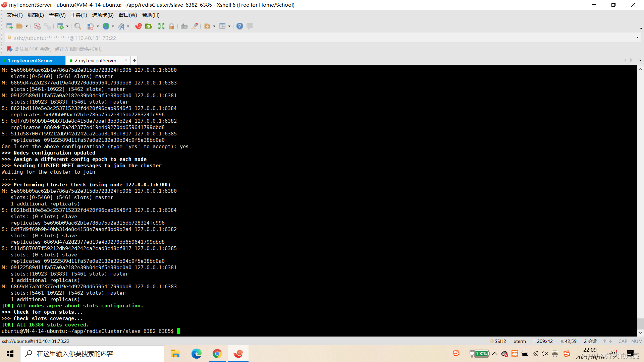644x362 pixels.
Task: Switch to tab 1 myTencentServer
Action: pos(31,61)
